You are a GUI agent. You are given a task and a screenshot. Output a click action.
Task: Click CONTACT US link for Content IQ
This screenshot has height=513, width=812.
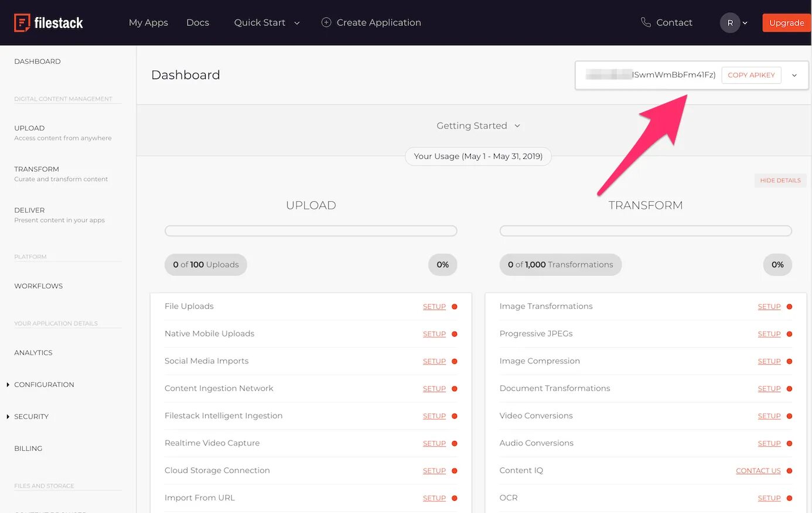(758, 471)
